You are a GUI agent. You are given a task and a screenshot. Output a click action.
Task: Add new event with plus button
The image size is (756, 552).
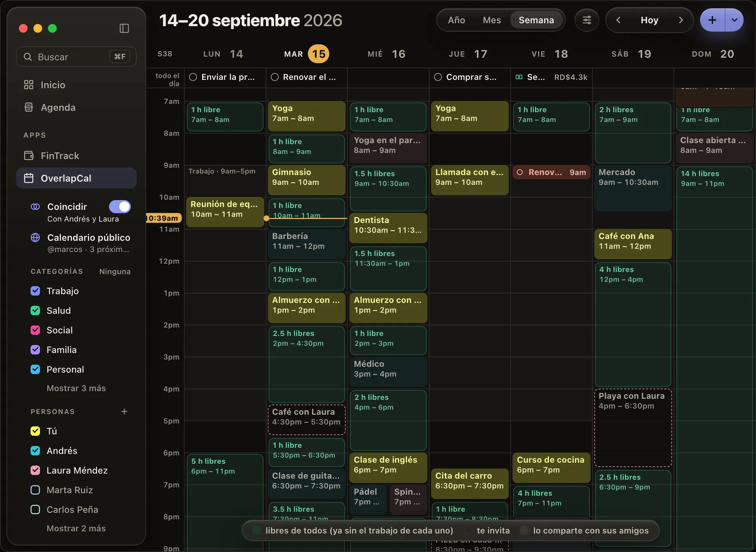pos(712,20)
